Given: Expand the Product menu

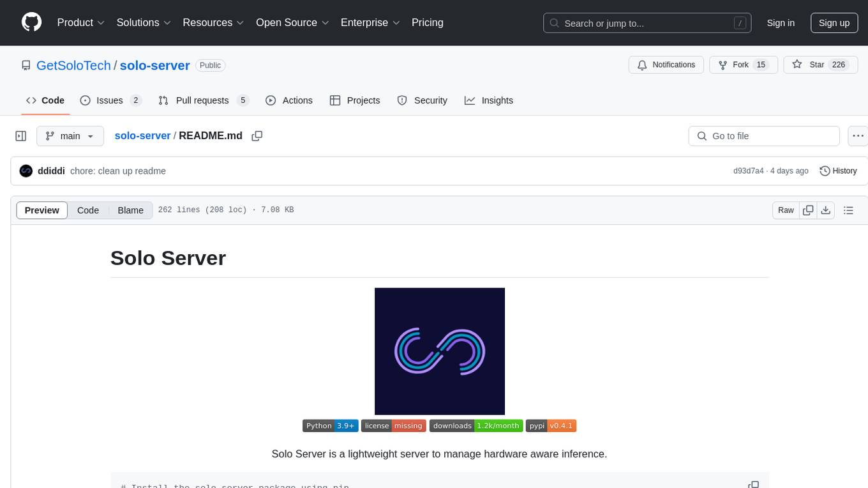Looking at the screenshot, I should click(81, 22).
